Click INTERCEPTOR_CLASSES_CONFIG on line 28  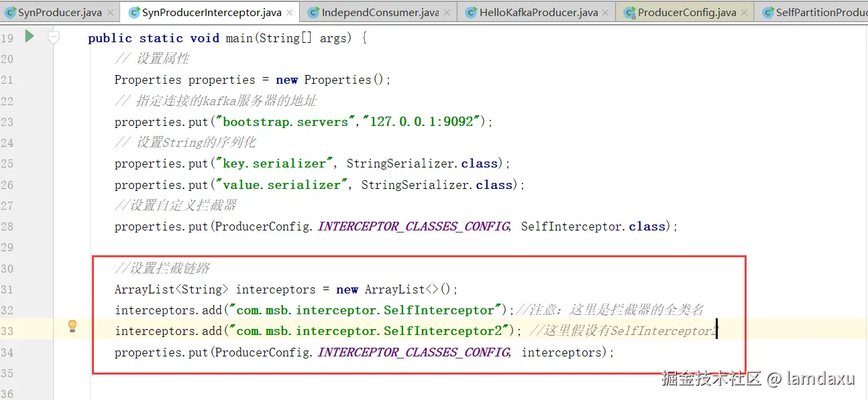click(x=413, y=226)
